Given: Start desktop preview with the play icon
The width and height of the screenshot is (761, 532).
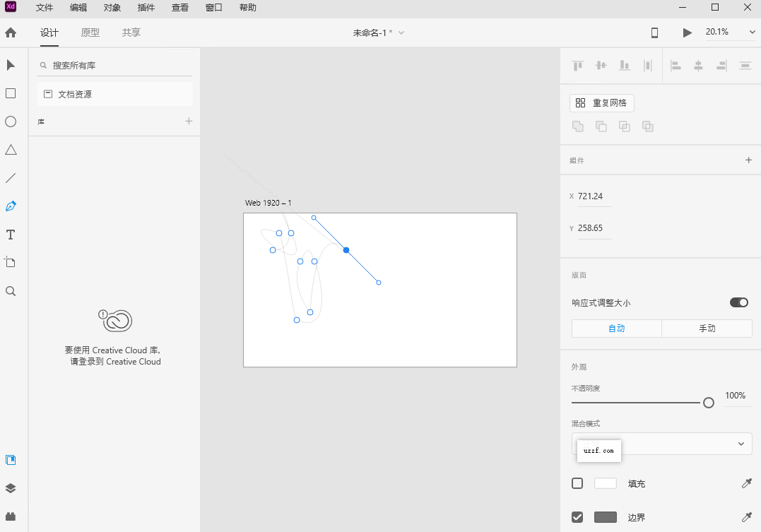Looking at the screenshot, I should [686, 32].
